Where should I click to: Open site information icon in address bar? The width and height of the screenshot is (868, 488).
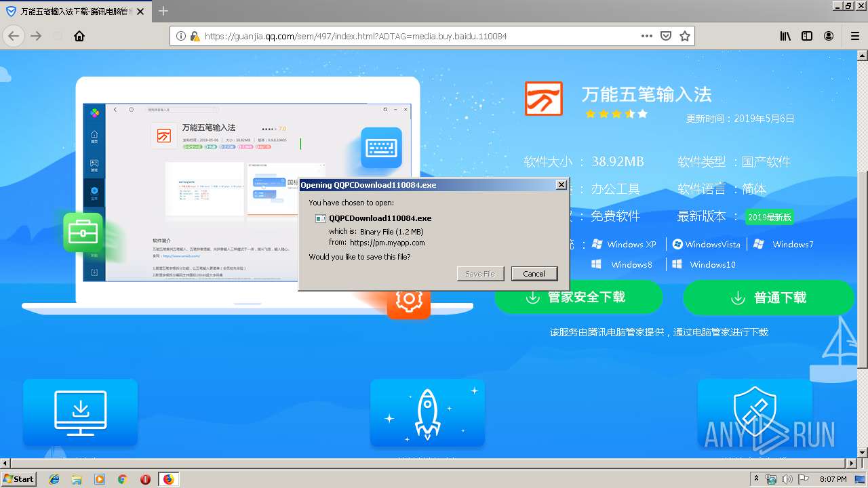pyautogui.click(x=181, y=36)
